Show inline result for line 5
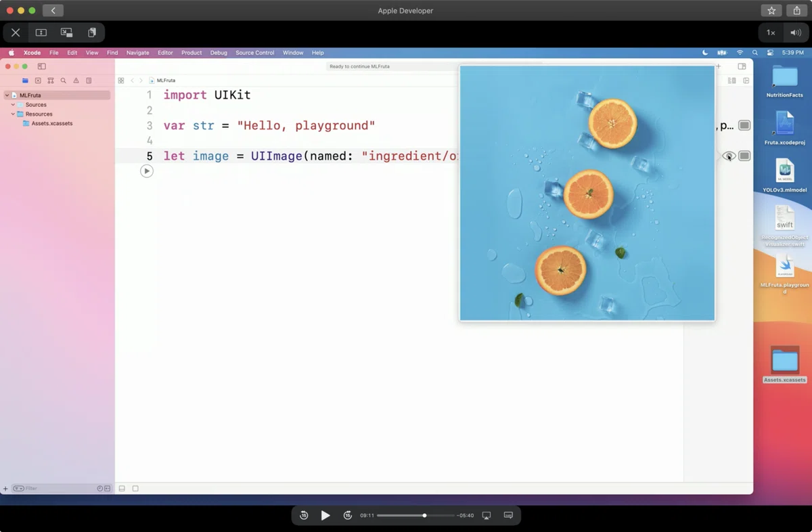The height and width of the screenshot is (532, 812). pyautogui.click(x=744, y=156)
